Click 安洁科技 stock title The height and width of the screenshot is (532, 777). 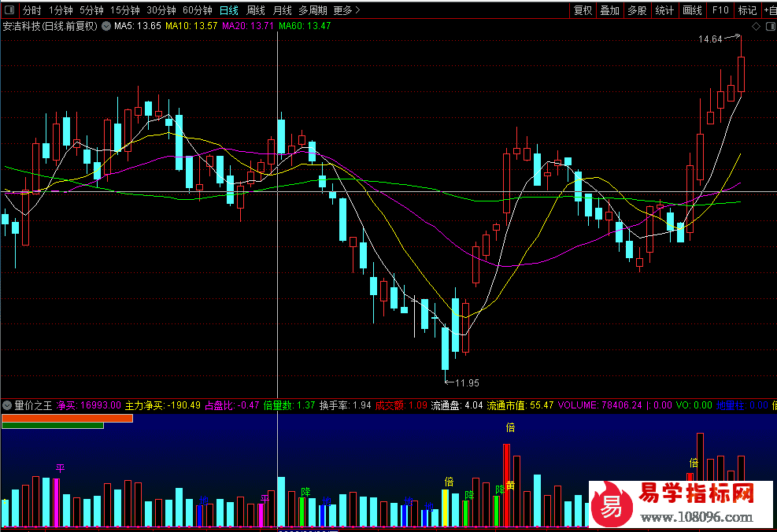[x=21, y=26]
